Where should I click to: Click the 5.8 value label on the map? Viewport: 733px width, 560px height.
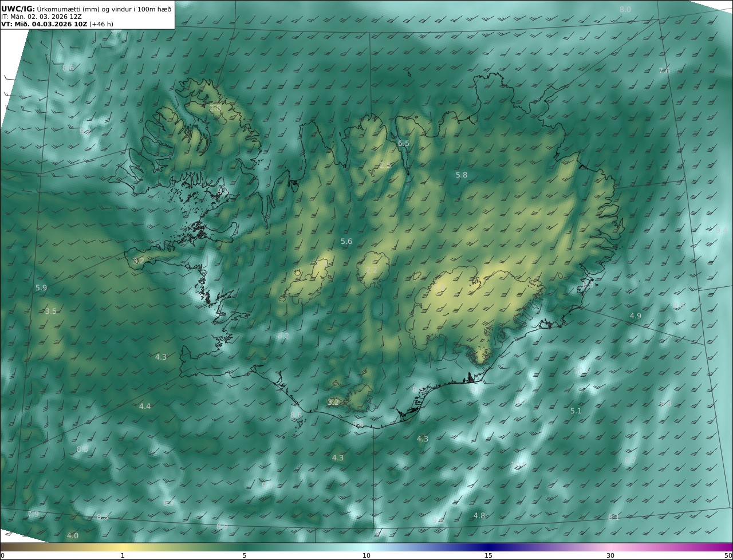pyautogui.click(x=462, y=175)
